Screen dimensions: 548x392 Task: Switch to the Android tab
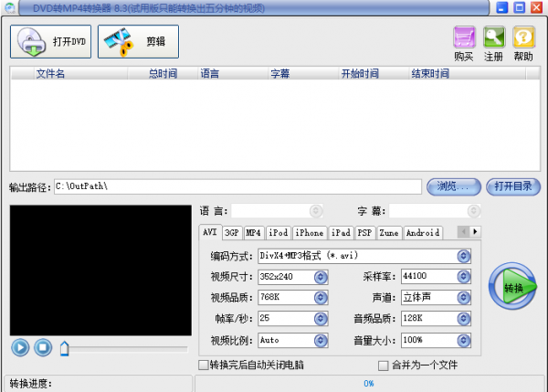423,233
